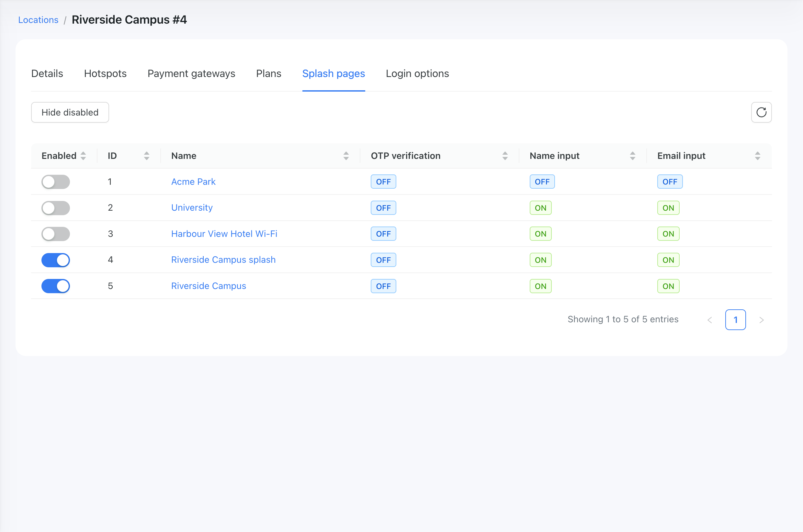Open the University splash page link
Screen dimensions: 803x532
pyautogui.click(x=192, y=208)
